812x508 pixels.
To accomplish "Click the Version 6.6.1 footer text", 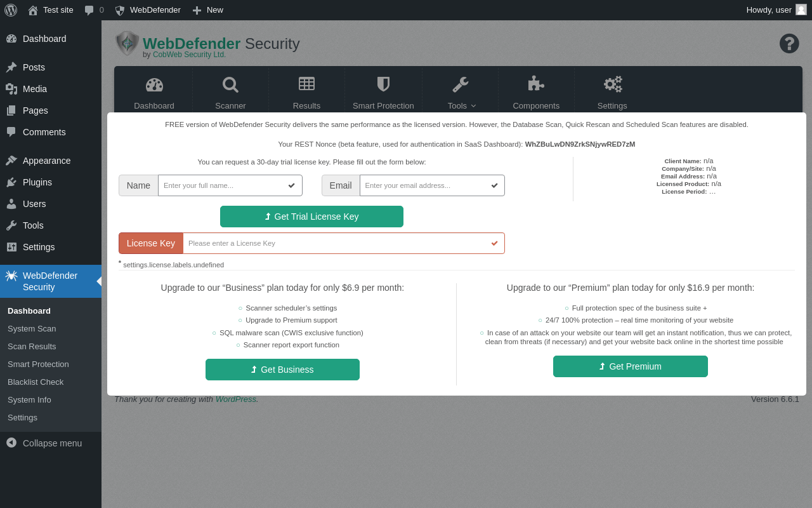I will 775,399.
